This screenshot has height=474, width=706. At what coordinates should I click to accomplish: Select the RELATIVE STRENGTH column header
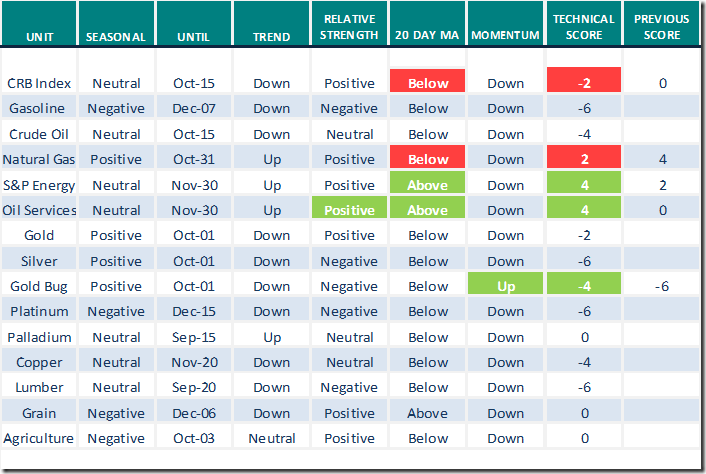(x=349, y=28)
